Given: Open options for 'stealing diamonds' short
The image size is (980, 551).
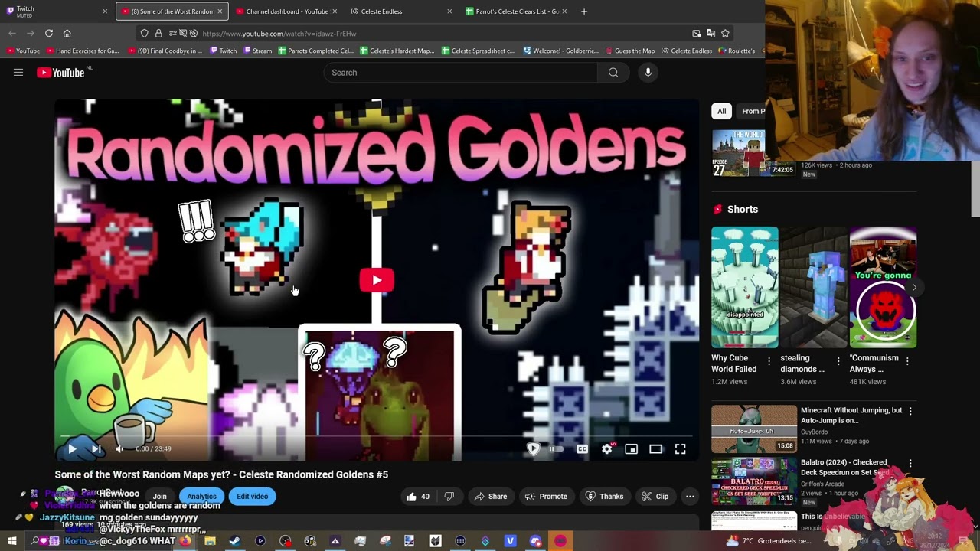Looking at the screenshot, I should click(x=838, y=360).
